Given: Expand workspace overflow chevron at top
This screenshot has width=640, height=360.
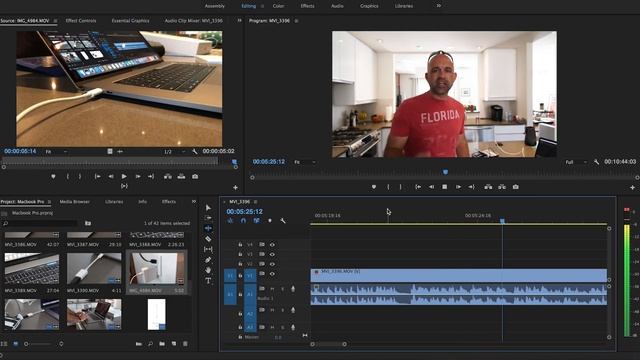Looking at the screenshot, I should point(439,6).
